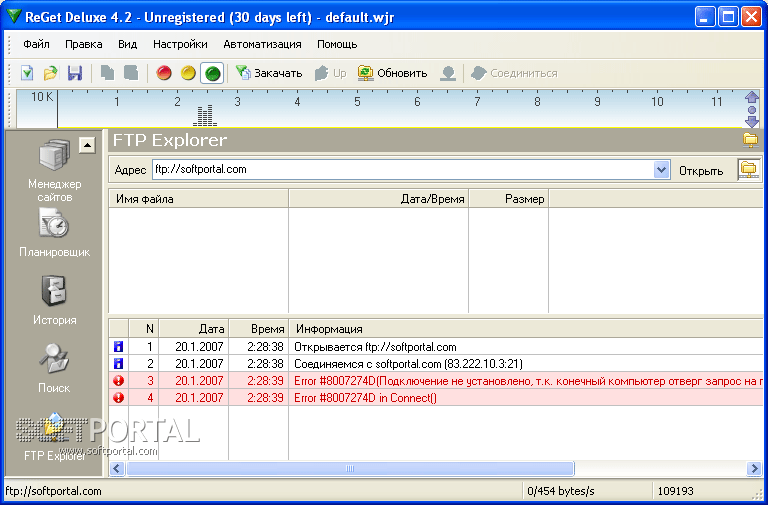Open the Файл menu
The image size is (768, 505).
36,44
